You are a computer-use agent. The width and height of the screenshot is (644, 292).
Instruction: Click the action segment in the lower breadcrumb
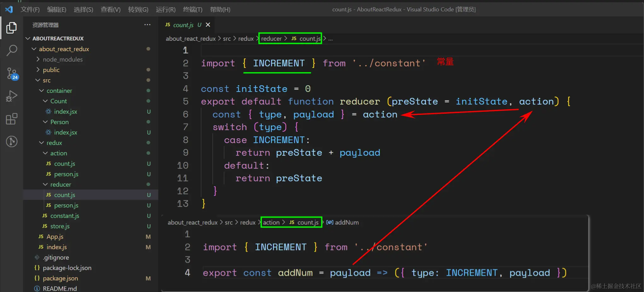[271, 222]
